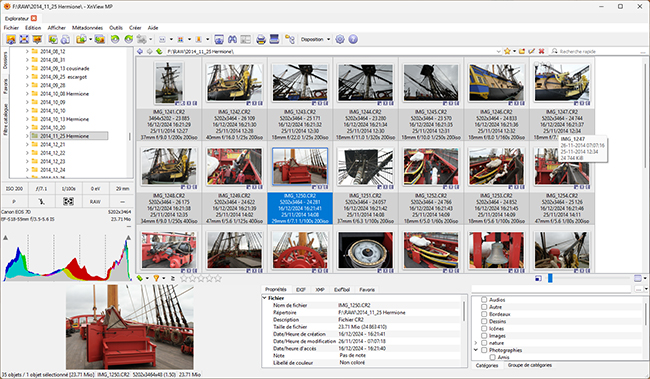
Task: Check the Amis category checkbox
Action: 492,357
